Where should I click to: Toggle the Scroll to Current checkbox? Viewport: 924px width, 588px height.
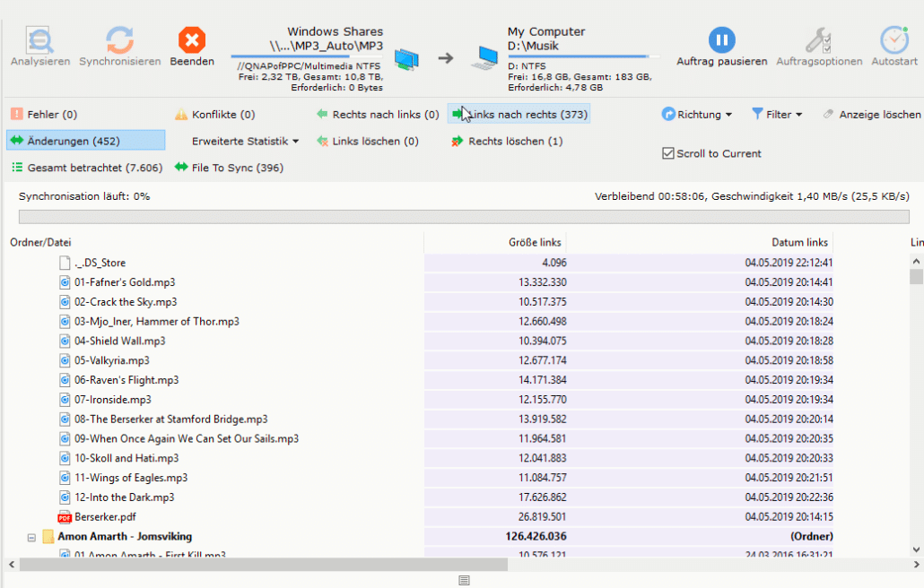pyautogui.click(x=667, y=153)
